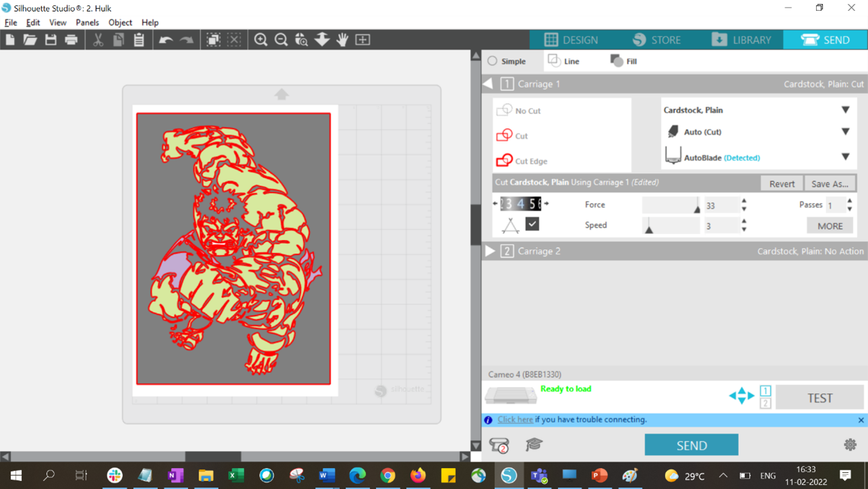Click the blue blade position arrows
The height and width of the screenshot is (489, 868).
click(741, 396)
